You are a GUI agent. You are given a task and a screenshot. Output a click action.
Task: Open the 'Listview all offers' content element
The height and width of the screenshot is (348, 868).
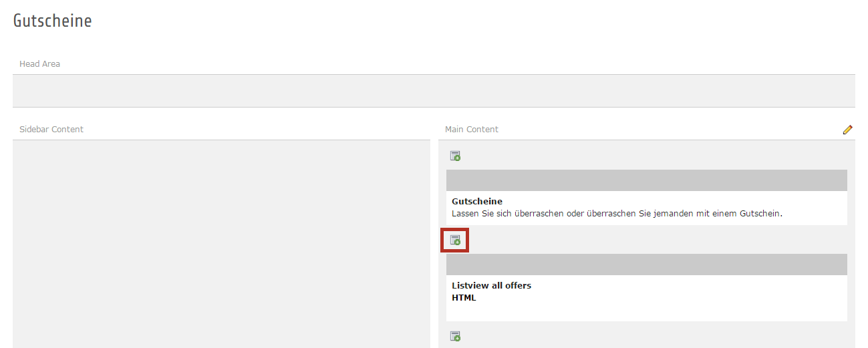click(x=491, y=285)
